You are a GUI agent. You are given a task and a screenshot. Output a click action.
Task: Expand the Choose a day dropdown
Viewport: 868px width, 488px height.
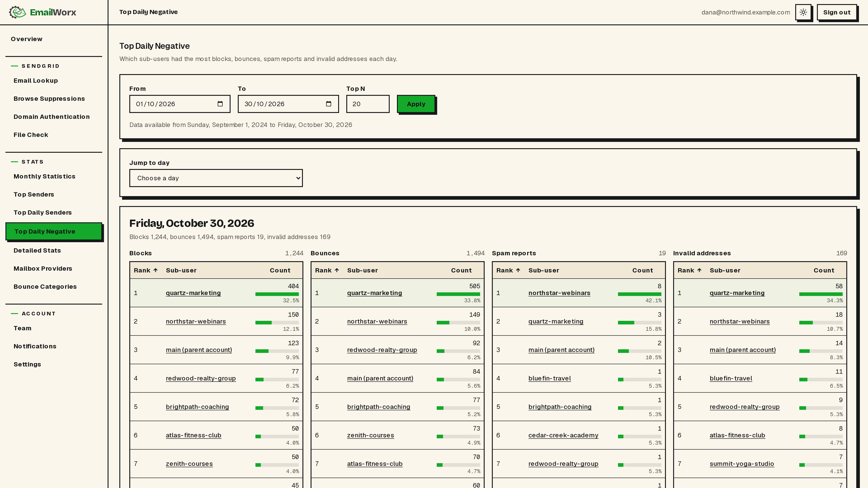pyautogui.click(x=216, y=178)
